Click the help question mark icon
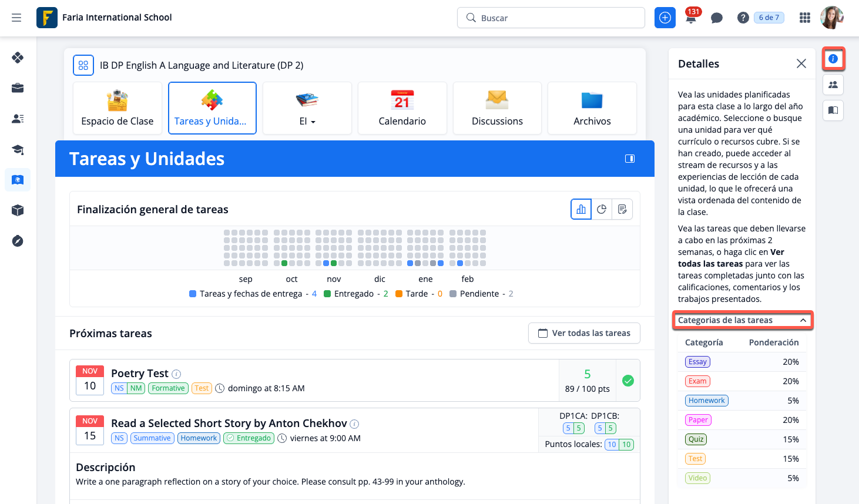This screenshot has width=859, height=504. pyautogui.click(x=743, y=18)
